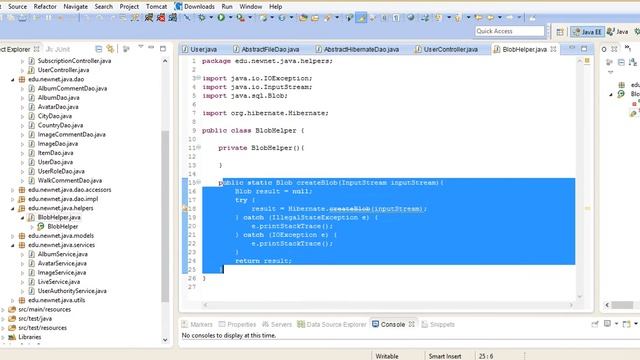This screenshot has width=640, height=360.
Task: Collapse the import block fold marker
Action: click(198, 78)
